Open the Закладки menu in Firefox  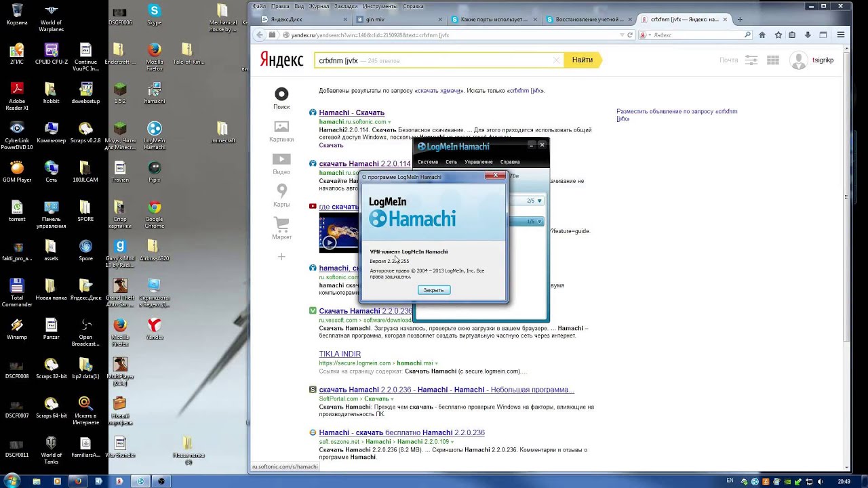[345, 6]
